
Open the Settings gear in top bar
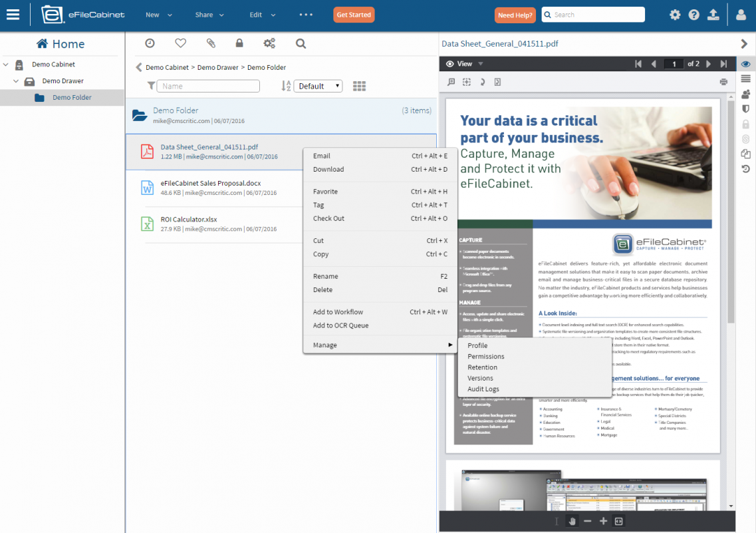coord(674,15)
